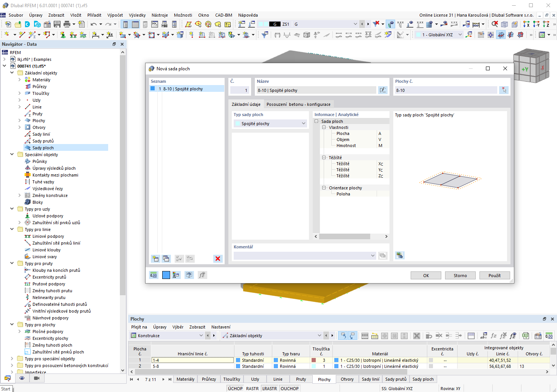This screenshot has height=392, width=557.
Task: Open the Print icon in main toolbar
Action: click(x=67, y=24)
